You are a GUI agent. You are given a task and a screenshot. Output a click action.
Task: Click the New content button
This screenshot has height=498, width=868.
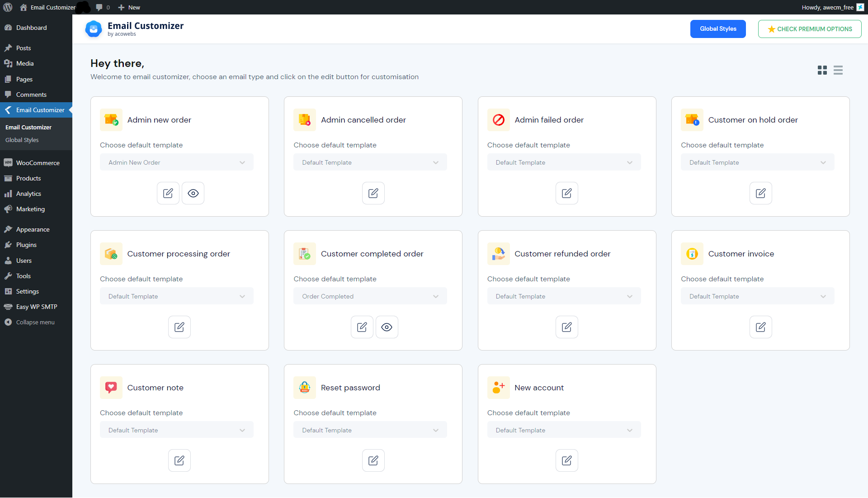(129, 7)
